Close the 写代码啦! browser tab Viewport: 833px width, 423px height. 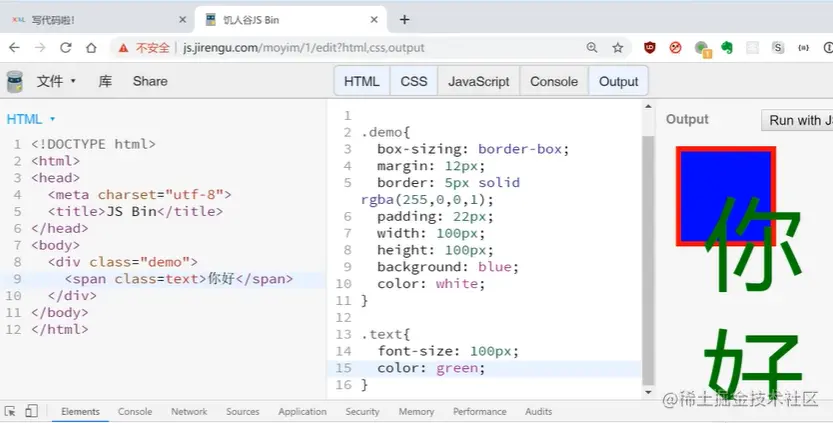point(182,20)
